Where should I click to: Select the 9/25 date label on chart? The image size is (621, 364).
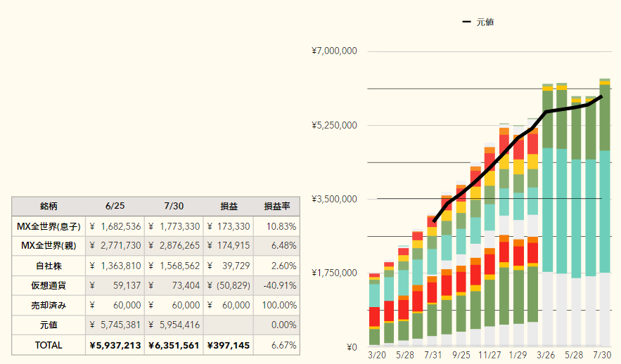[x=461, y=355]
